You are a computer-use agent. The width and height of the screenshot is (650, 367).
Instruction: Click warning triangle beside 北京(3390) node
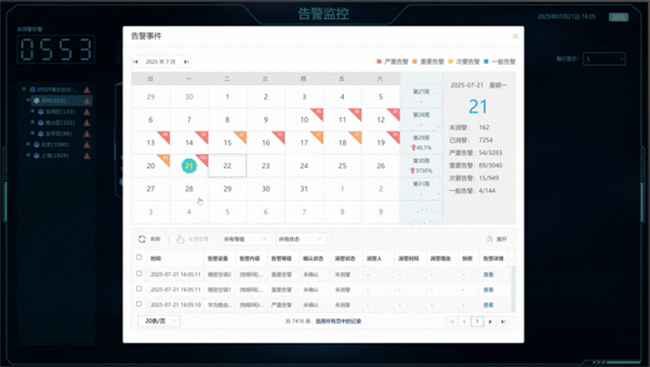click(x=87, y=145)
